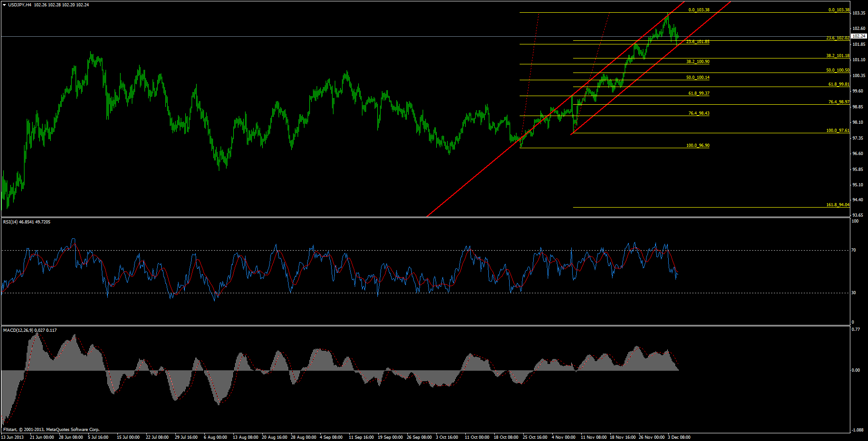This screenshot has height=441, width=868.
Task: Click price scale value 98.10
Action: coord(858,122)
